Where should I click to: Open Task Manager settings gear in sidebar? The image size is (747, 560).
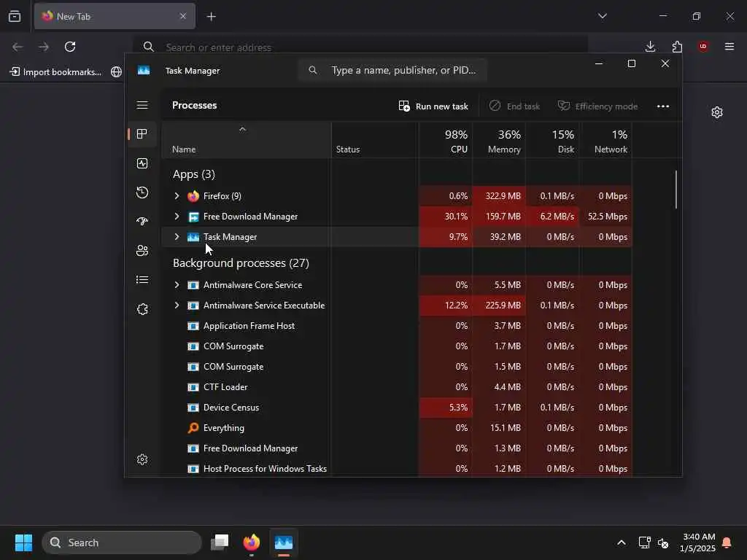click(x=142, y=459)
